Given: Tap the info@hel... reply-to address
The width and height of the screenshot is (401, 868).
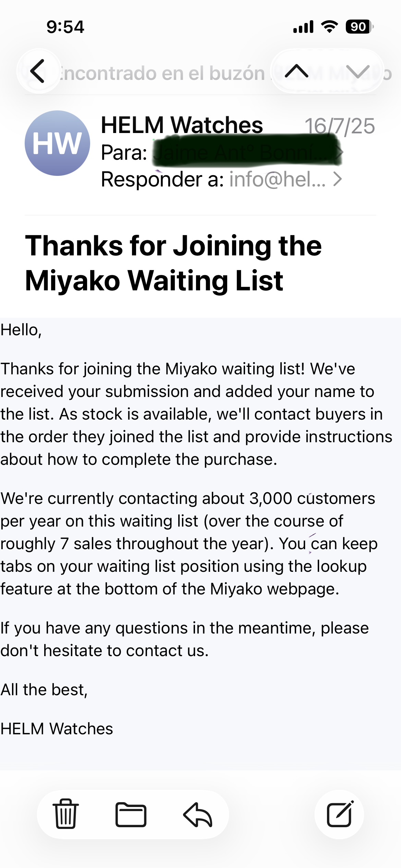Looking at the screenshot, I should [x=277, y=179].
